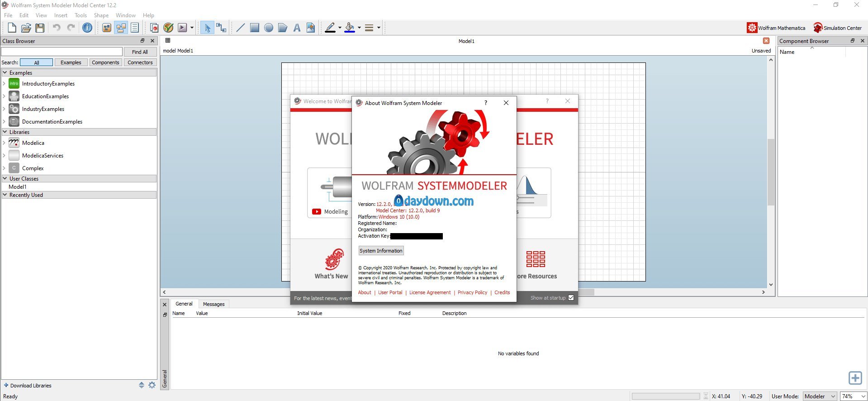Screen dimensions: 868x401
Task: Validate the class with the green check icon
Action: click(168, 28)
